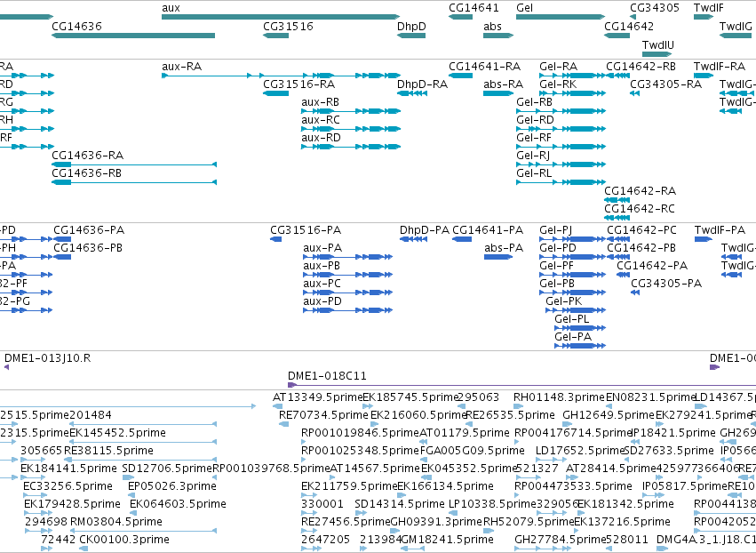The image size is (756, 553).
Task: Select the Gel-PA protein label
Action: pos(573,337)
